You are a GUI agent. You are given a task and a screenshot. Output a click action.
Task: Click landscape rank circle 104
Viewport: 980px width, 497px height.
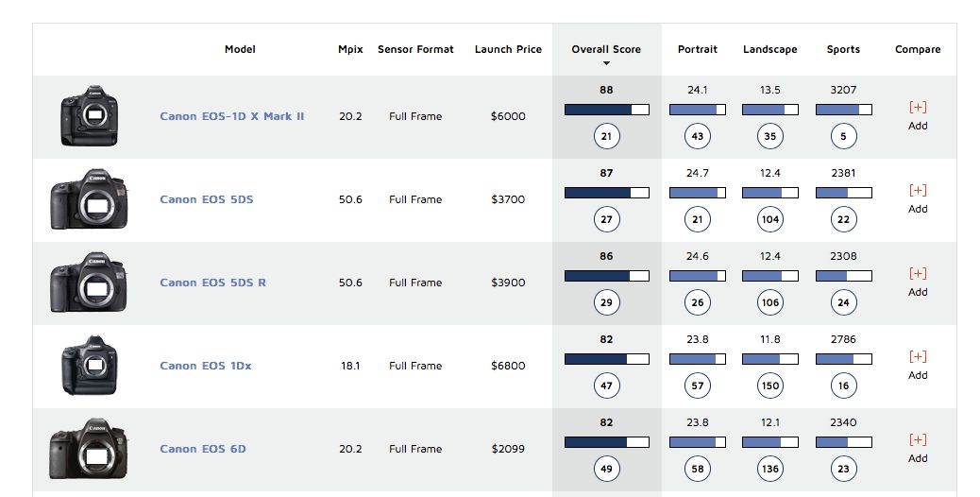pos(770,219)
